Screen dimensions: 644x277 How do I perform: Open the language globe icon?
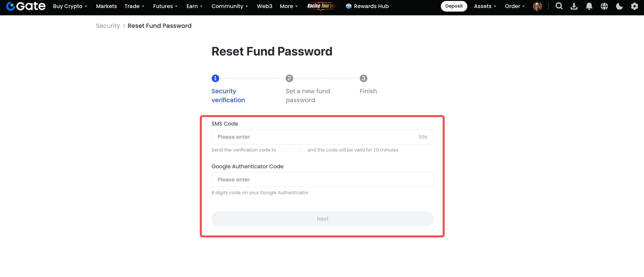pos(604,6)
